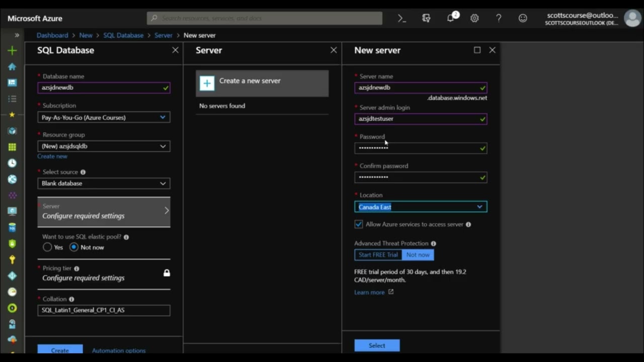Click the Create button in SQL Database

(x=60, y=350)
